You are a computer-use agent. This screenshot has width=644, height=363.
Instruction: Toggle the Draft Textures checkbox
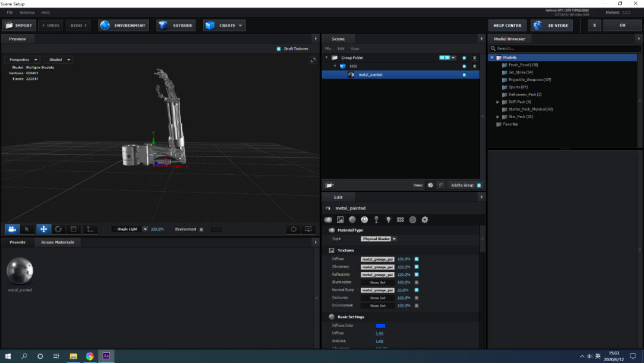[279, 49]
